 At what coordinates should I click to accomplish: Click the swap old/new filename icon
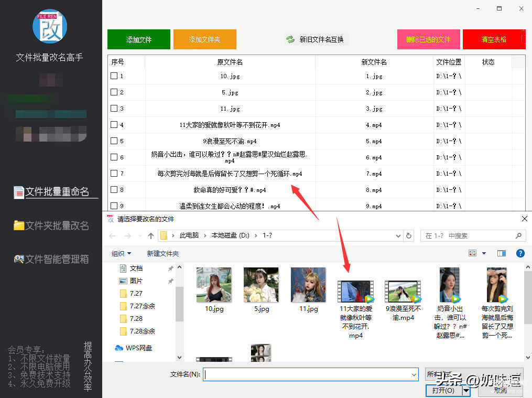(290, 39)
